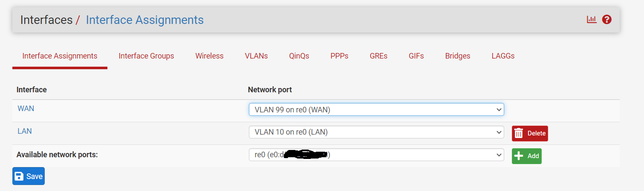Switch to the GREs tab
Screen dimensions: 644x191
(378, 56)
